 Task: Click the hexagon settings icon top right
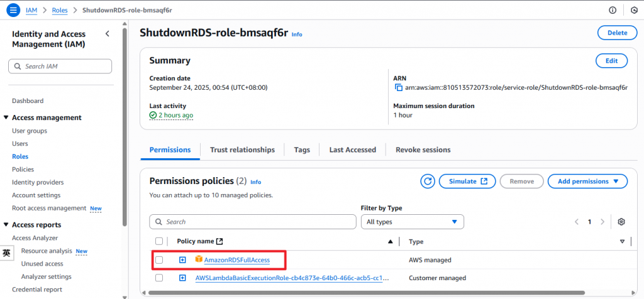pos(633,10)
